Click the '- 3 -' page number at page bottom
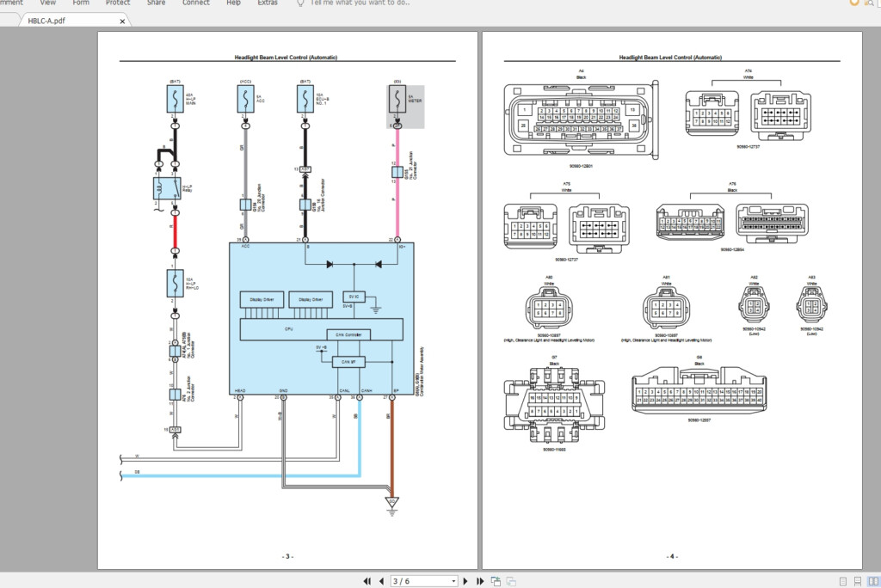Viewport: 881px width, 588px height. [287, 556]
